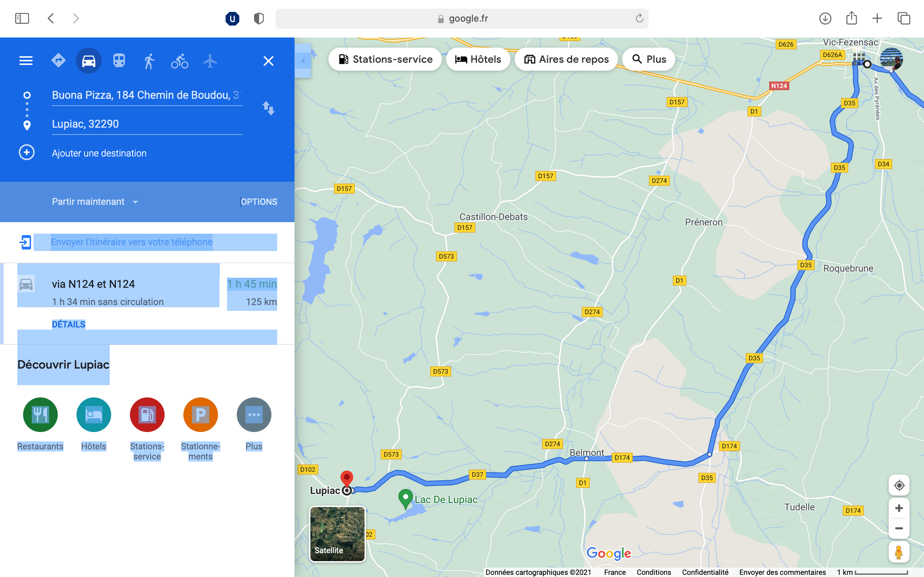Expand the Partir maintenant dropdown
This screenshot has width=924, height=577.
tap(95, 202)
